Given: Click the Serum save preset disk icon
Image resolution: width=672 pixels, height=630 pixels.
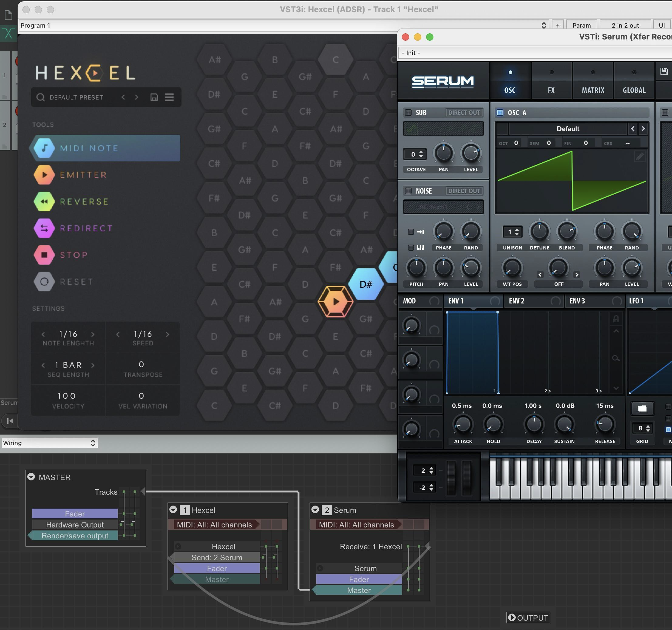Looking at the screenshot, I should pyautogui.click(x=664, y=71).
